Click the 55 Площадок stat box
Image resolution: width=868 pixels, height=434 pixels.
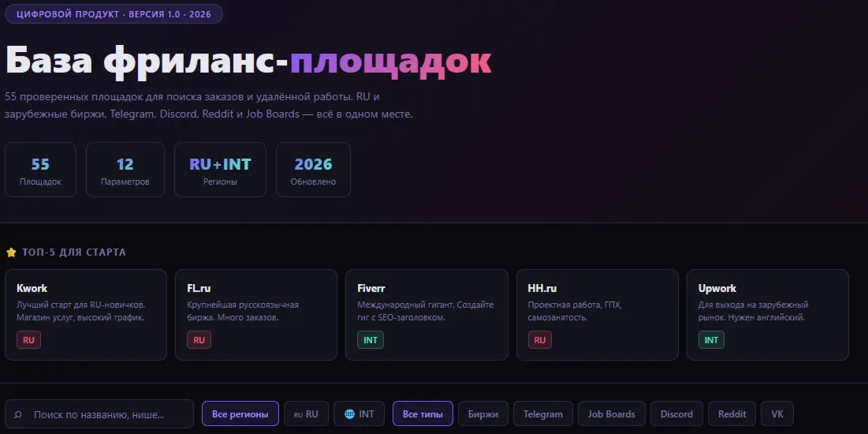click(x=40, y=170)
